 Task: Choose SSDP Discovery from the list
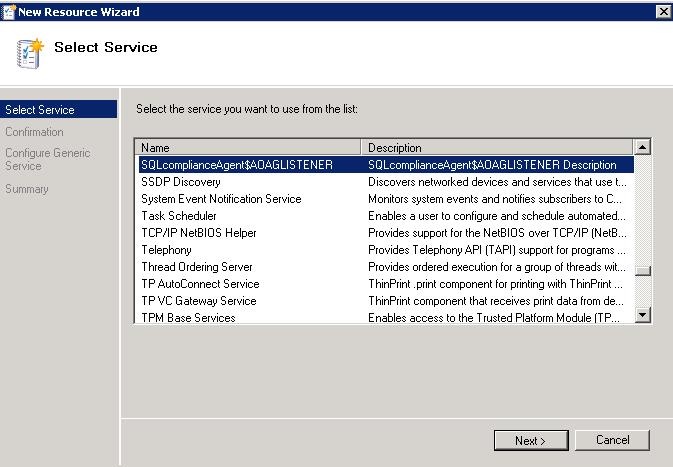point(181,182)
